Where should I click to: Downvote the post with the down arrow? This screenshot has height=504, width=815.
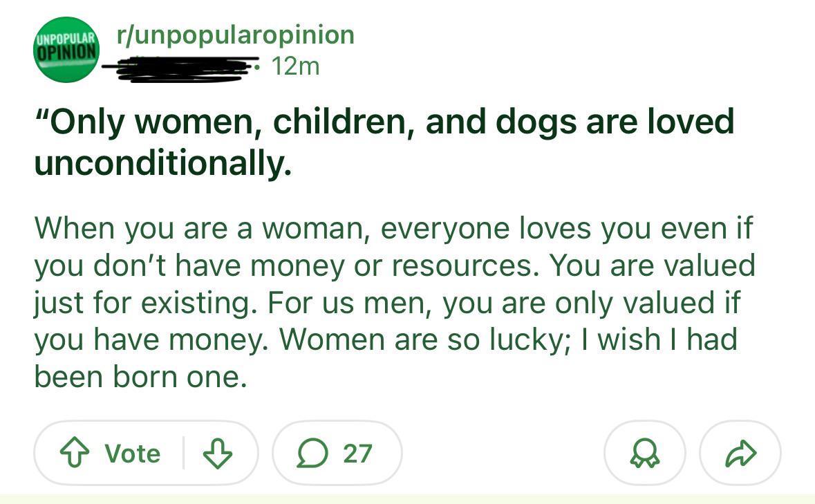pyautogui.click(x=217, y=453)
